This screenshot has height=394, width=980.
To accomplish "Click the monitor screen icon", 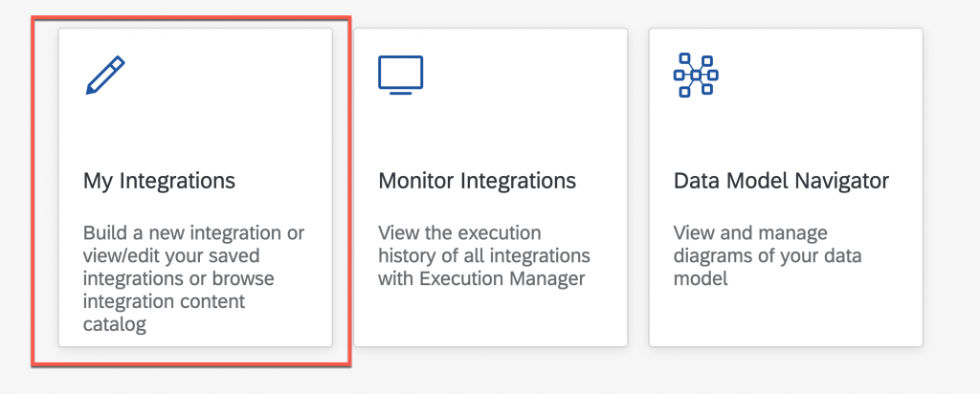I will point(401,75).
